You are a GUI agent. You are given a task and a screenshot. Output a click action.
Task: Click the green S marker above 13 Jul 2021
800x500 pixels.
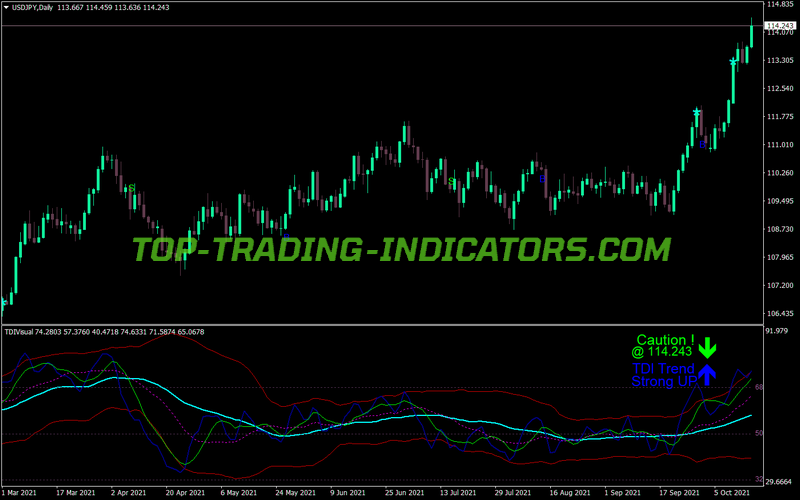[x=451, y=181]
